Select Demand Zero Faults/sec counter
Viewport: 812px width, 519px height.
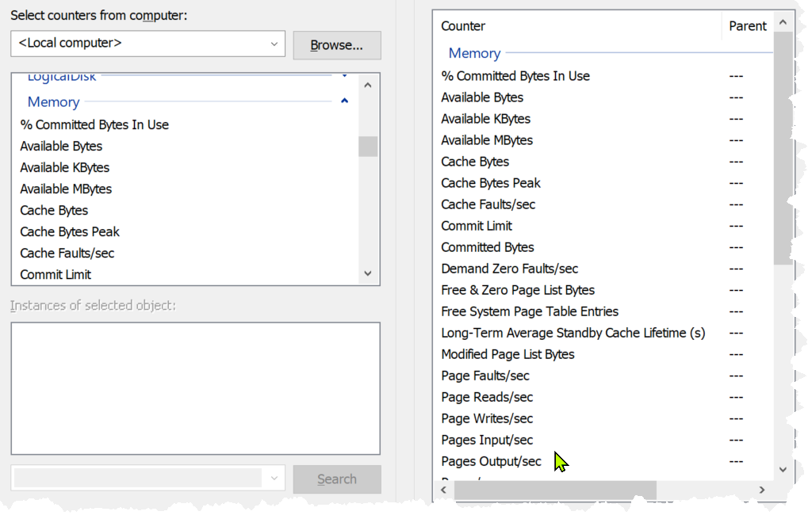pos(510,269)
